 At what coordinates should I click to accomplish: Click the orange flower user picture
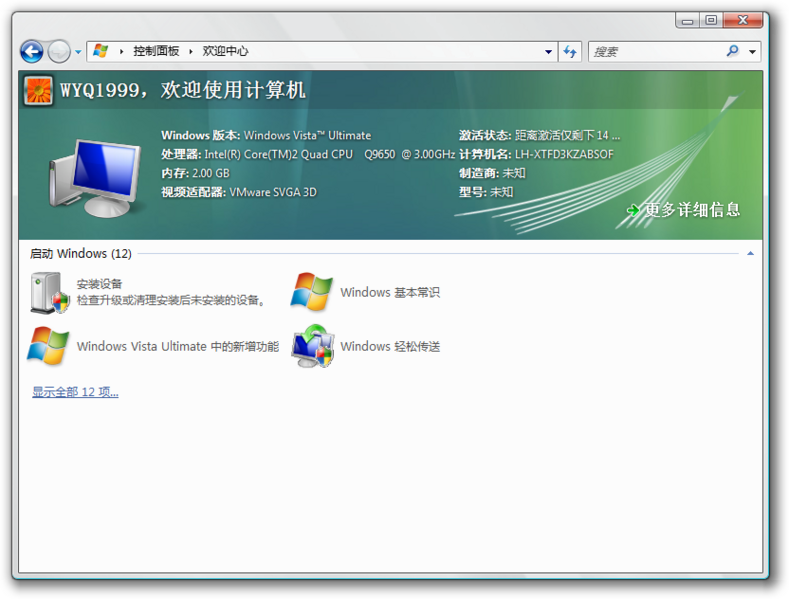click(38, 91)
